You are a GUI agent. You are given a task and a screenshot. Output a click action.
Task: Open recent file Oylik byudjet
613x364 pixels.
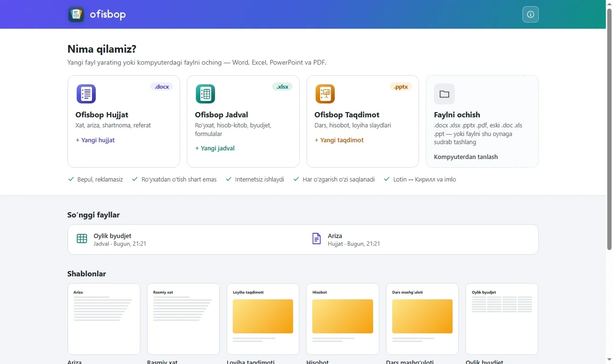186,239
